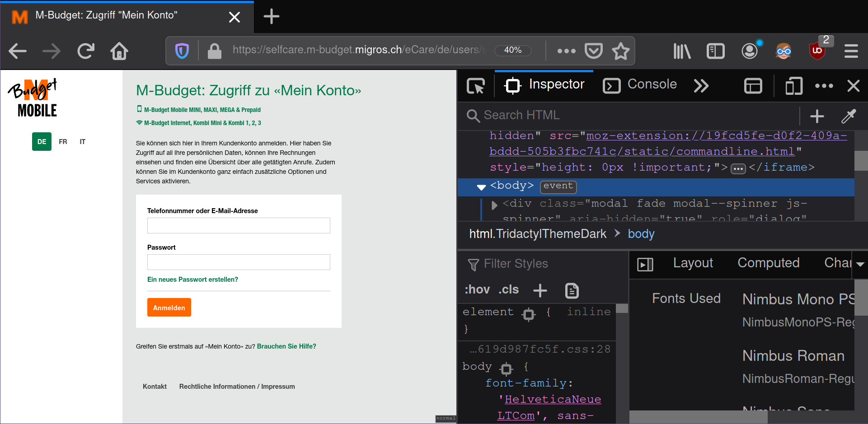Image resolution: width=868 pixels, height=424 pixels.
Task: Open Brauchen Sie Hilfe link
Action: (x=286, y=346)
